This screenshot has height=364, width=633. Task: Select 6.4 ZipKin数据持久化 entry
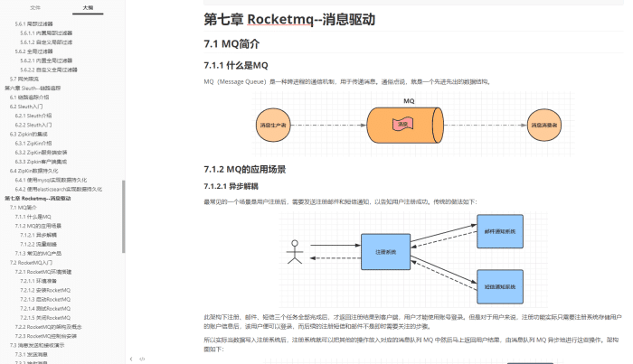pyautogui.click(x=34, y=171)
